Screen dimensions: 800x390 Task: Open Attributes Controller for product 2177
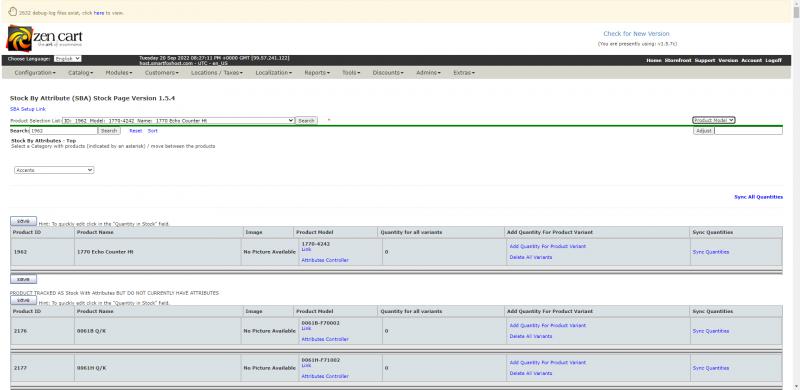325,377
